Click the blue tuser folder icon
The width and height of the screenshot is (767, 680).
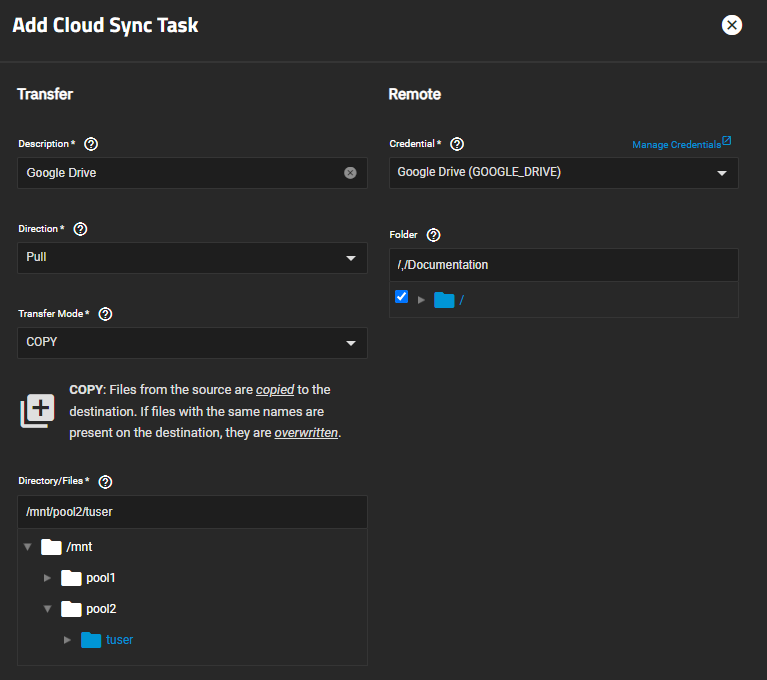[92, 640]
